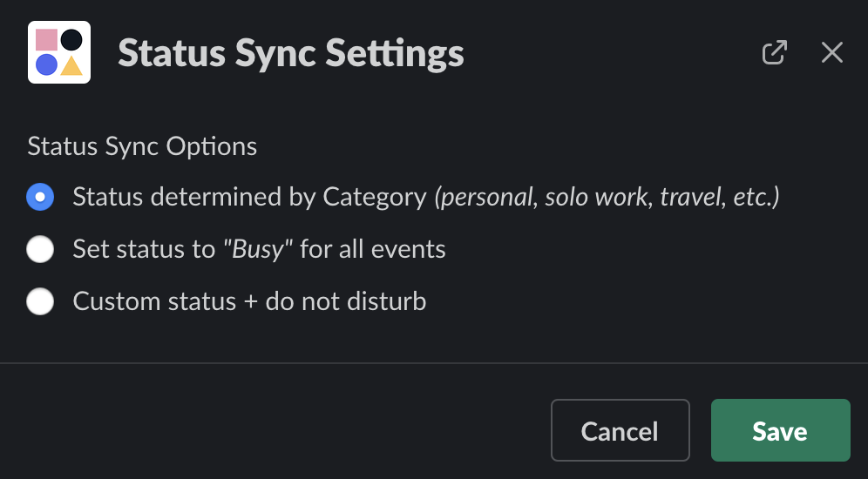The image size is (868, 479).
Task: Click the divider line above the buttons
Action: click(434, 362)
